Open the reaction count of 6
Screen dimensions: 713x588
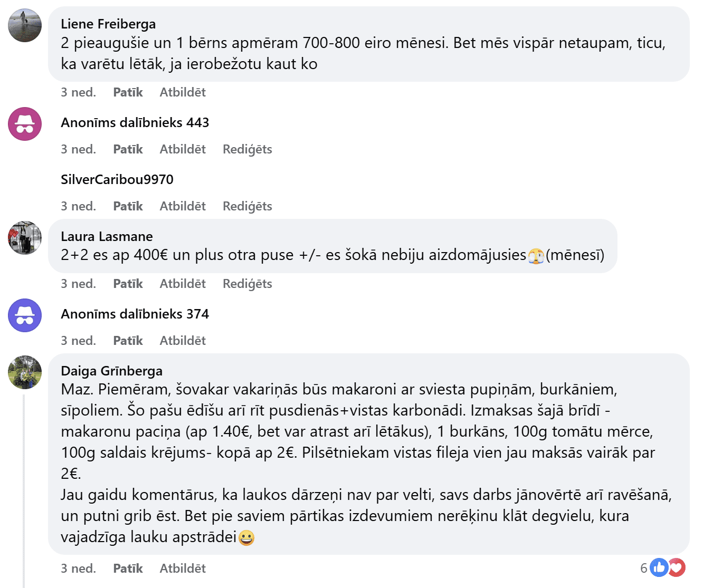tap(644, 568)
